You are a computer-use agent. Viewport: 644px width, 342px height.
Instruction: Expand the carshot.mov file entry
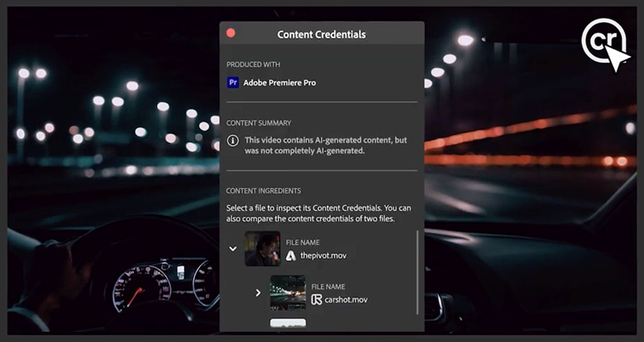pos(258,293)
